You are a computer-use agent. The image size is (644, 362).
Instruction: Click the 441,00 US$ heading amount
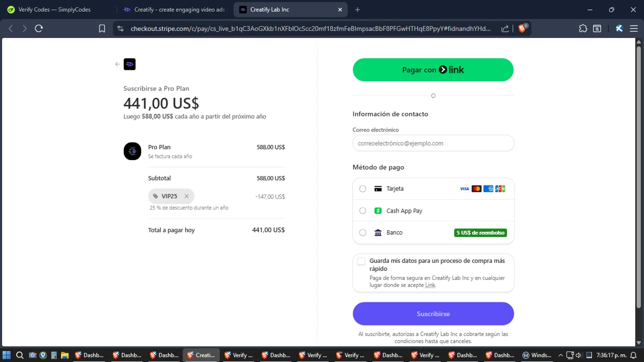(x=161, y=103)
